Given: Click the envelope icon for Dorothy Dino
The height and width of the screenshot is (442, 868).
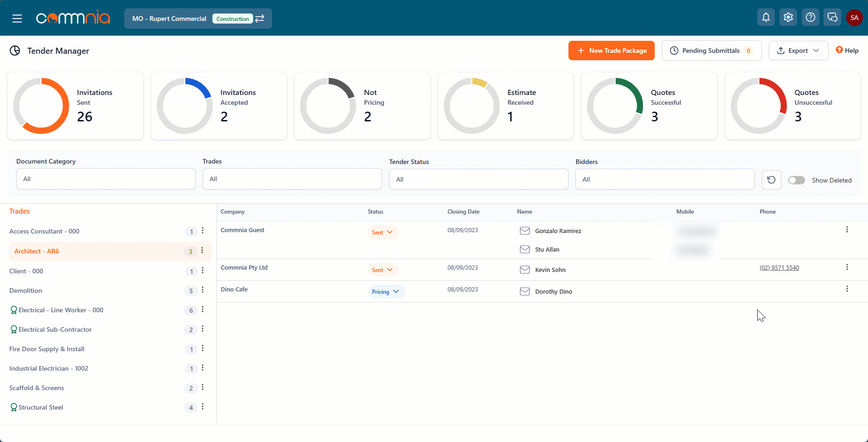Looking at the screenshot, I should pyautogui.click(x=525, y=291).
